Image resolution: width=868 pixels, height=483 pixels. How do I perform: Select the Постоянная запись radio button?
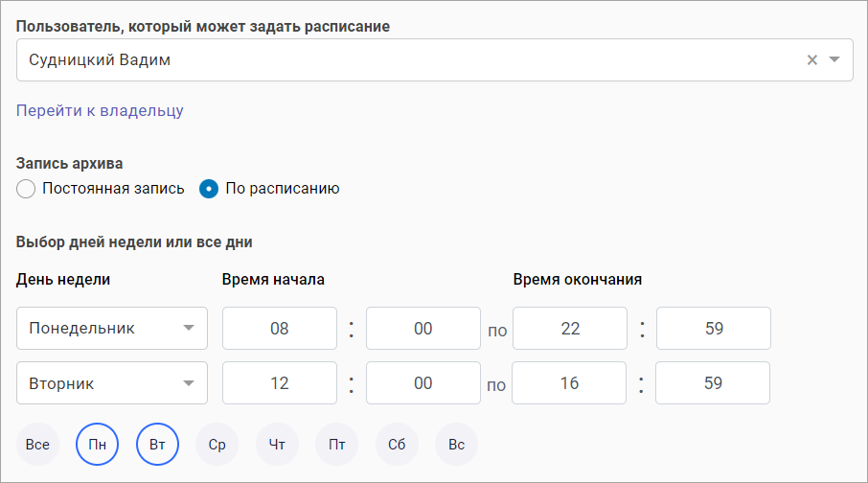click(26, 189)
